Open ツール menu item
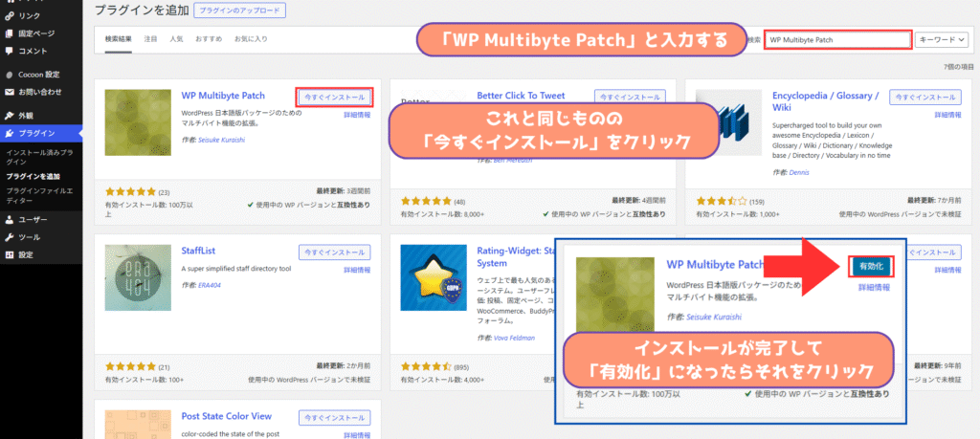Image resolution: width=980 pixels, height=439 pixels. pyautogui.click(x=30, y=237)
